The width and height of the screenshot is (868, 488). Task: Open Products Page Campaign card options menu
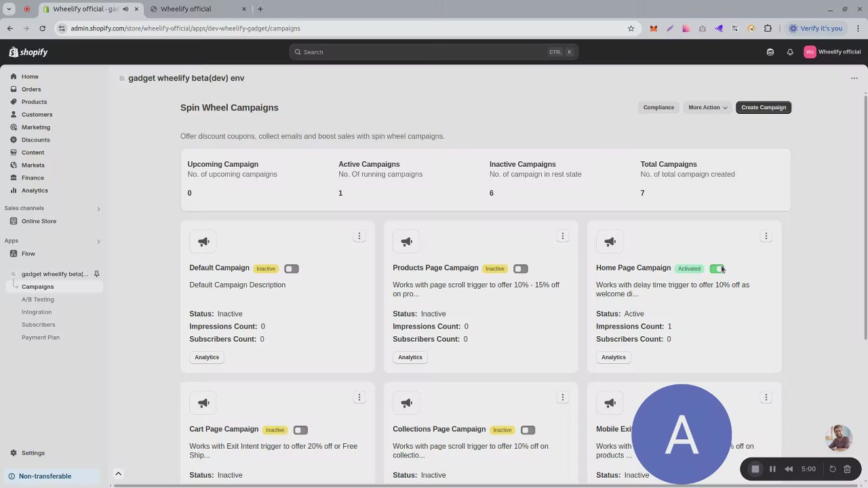[563, 236]
